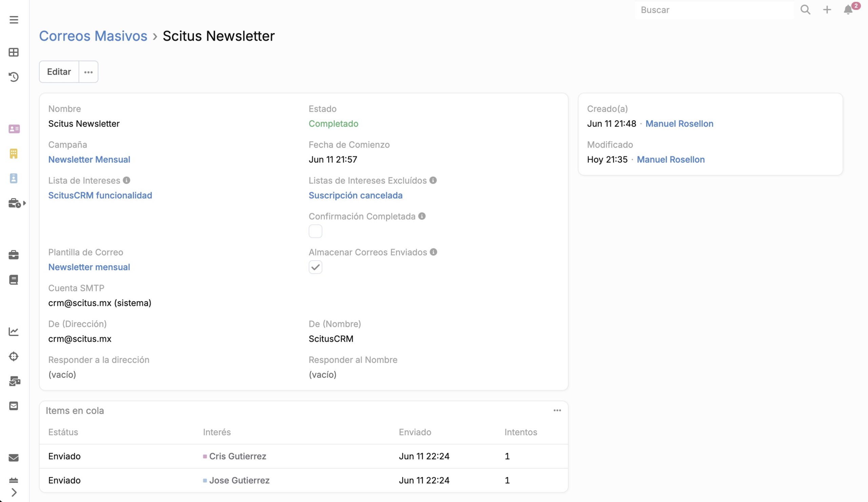Open the Jose Gutierrez target record
The height and width of the screenshot is (502, 868).
239,480
